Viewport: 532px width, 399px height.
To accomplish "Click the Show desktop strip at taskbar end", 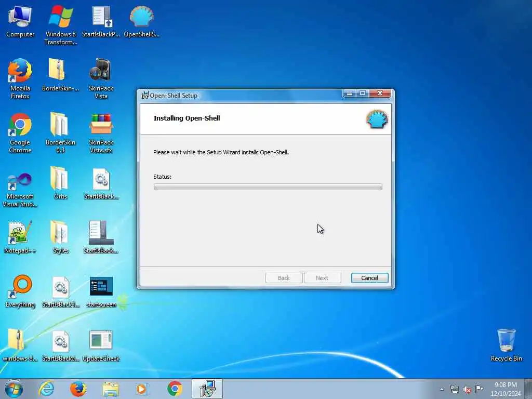I will click(528, 389).
